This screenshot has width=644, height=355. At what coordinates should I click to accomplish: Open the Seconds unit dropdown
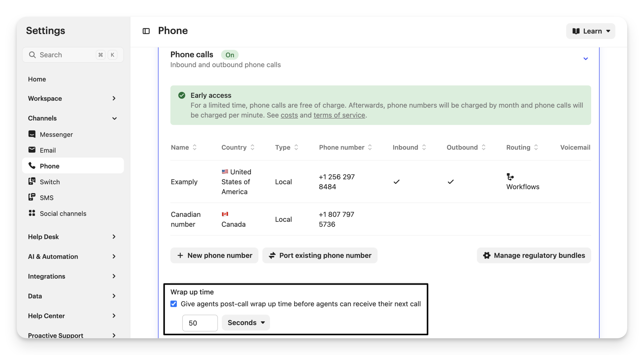point(246,323)
